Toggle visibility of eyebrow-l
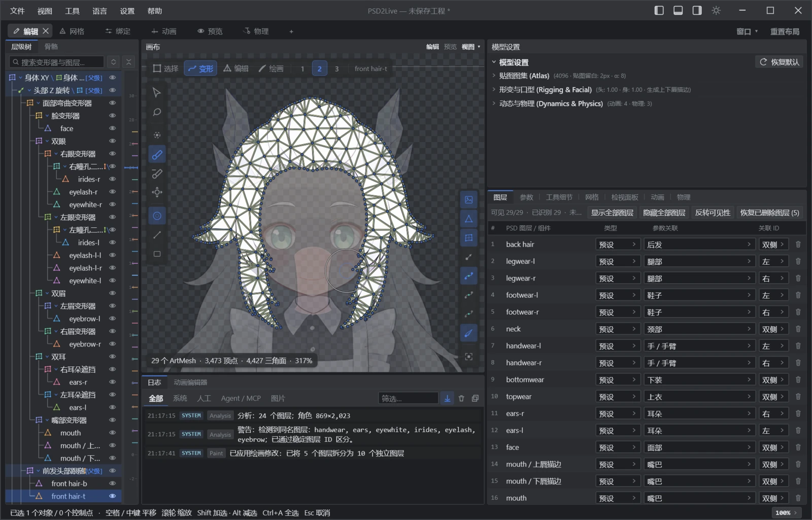This screenshot has width=812, height=520. (113, 319)
